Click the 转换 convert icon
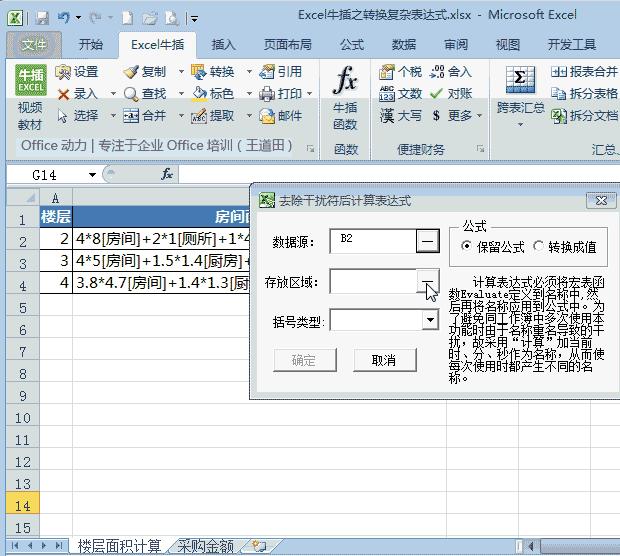 tap(198, 72)
